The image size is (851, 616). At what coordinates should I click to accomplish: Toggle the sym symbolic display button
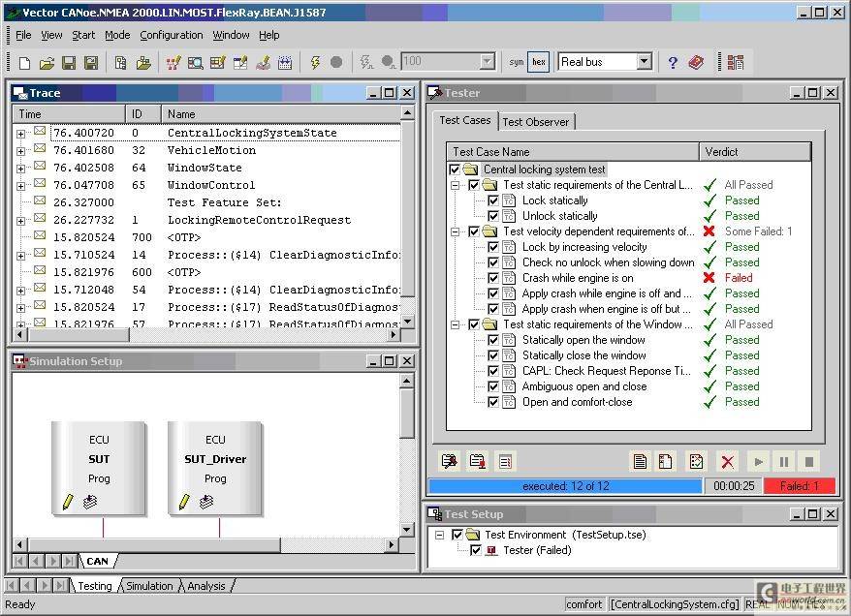click(517, 62)
